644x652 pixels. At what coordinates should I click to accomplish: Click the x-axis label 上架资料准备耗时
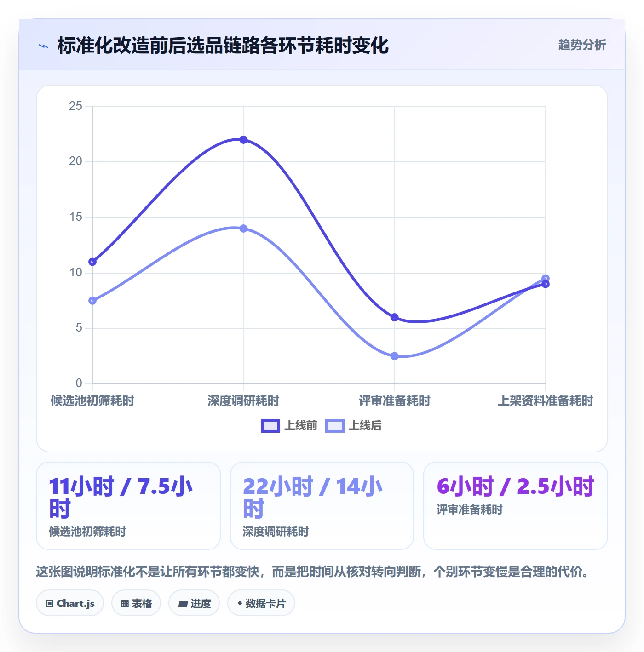point(546,400)
